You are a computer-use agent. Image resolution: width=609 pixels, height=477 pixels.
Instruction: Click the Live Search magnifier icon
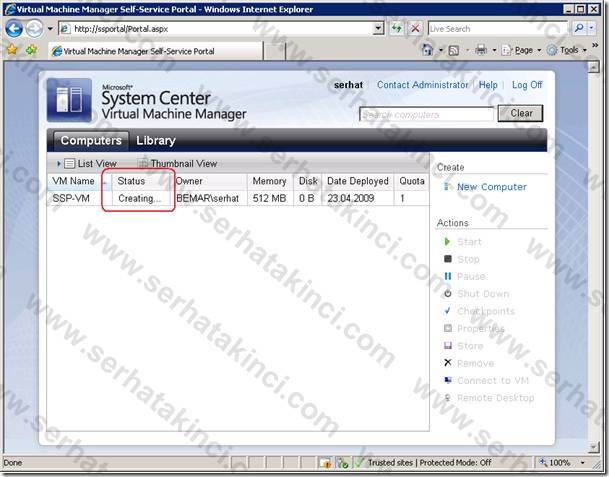point(579,28)
